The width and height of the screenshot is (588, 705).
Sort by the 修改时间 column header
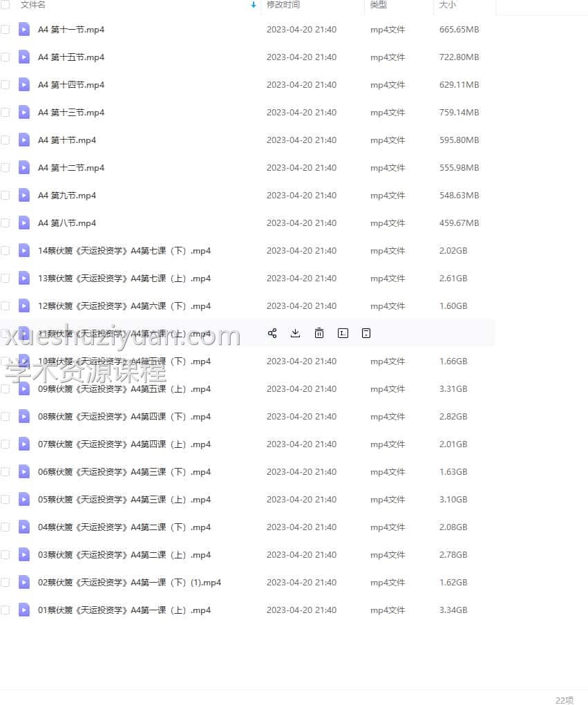[283, 5]
